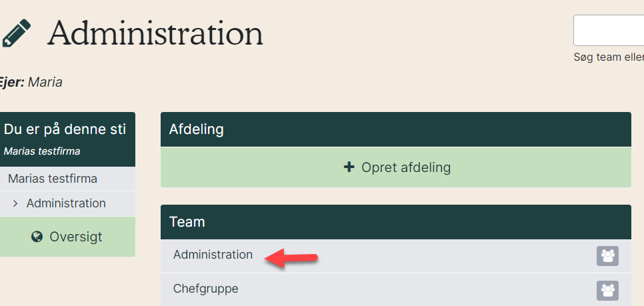Click Marias testfirma italic subtitle in header
This screenshot has height=306, width=644.
click(x=42, y=151)
